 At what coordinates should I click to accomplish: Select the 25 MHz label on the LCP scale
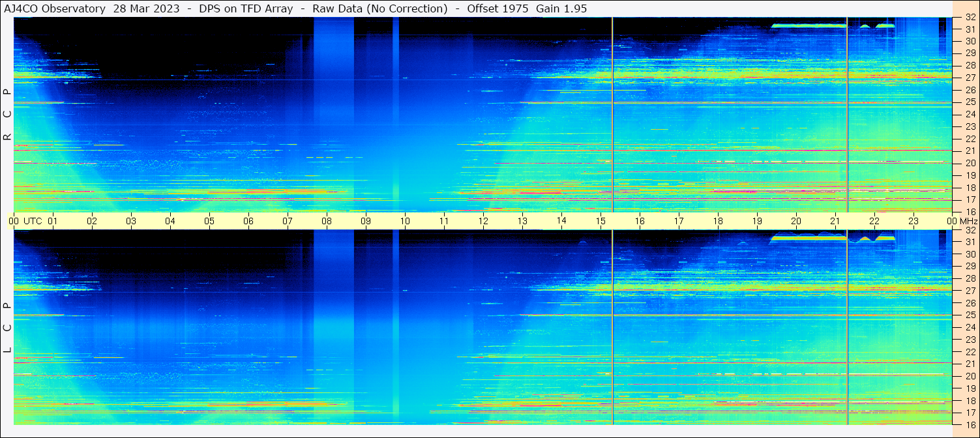coord(970,315)
